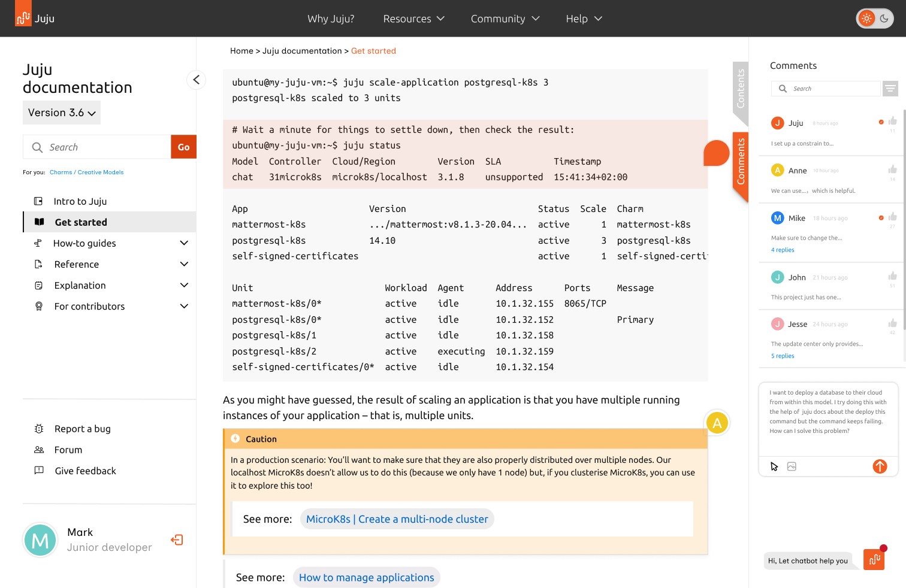Open Intro to Juju page
The height and width of the screenshot is (588, 906).
click(x=80, y=201)
